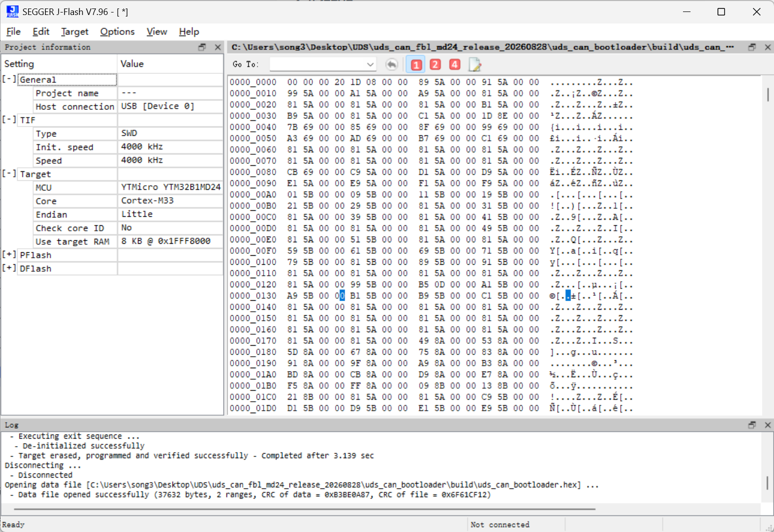Click the 'Ready' status bar text

[13, 525]
